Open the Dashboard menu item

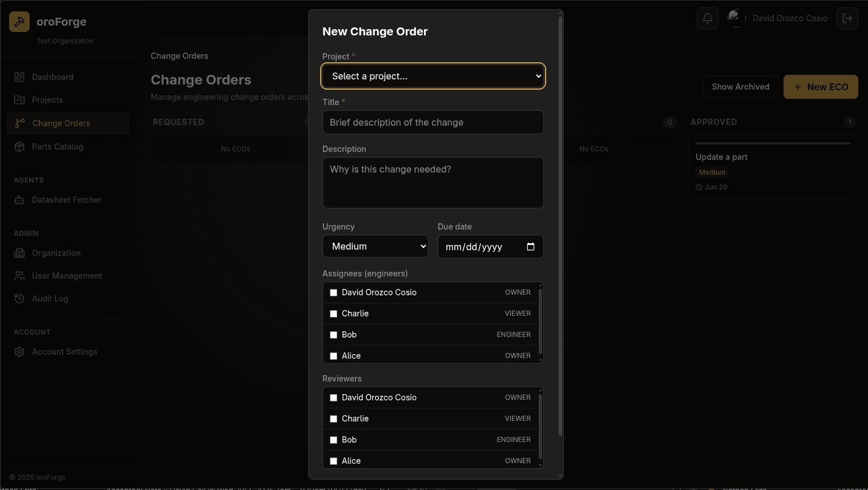(68, 77)
